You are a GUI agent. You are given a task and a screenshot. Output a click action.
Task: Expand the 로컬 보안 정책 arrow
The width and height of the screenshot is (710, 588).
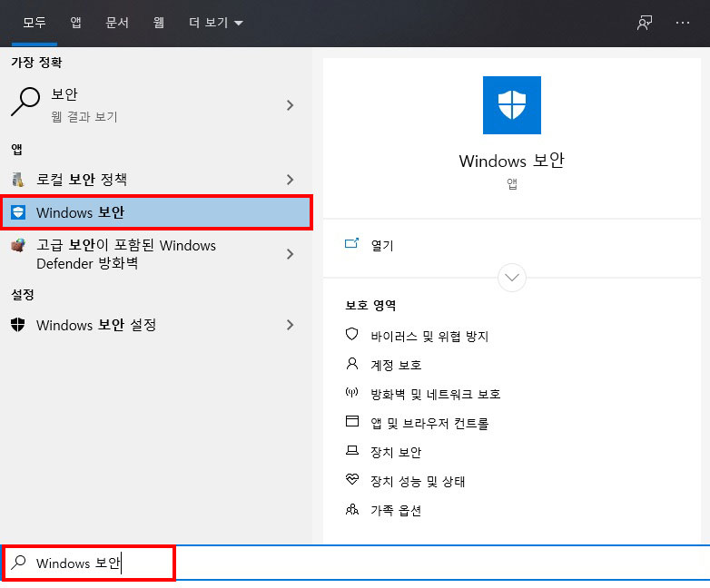coord(291,180)
